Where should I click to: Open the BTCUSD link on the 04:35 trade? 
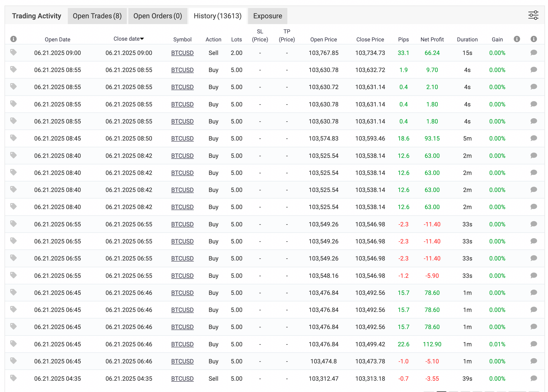pyautogui.click(x=182, y=378)
